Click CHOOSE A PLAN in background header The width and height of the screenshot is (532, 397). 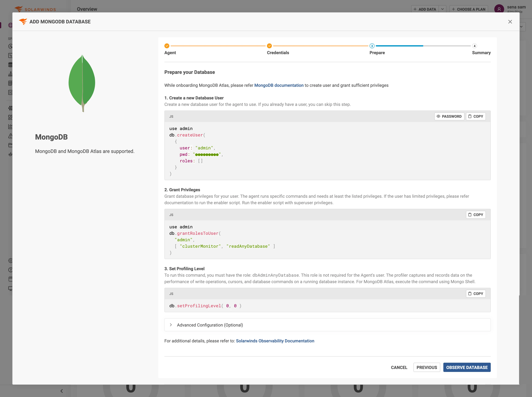(x=469, y=9)
